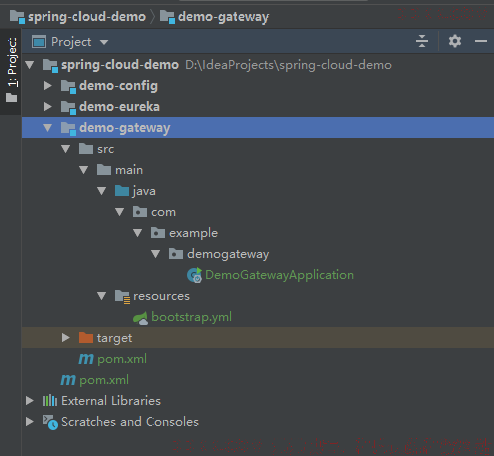494x456 pixels.
Task: Click the Scratches and Consoles icon
Action: 50,422
